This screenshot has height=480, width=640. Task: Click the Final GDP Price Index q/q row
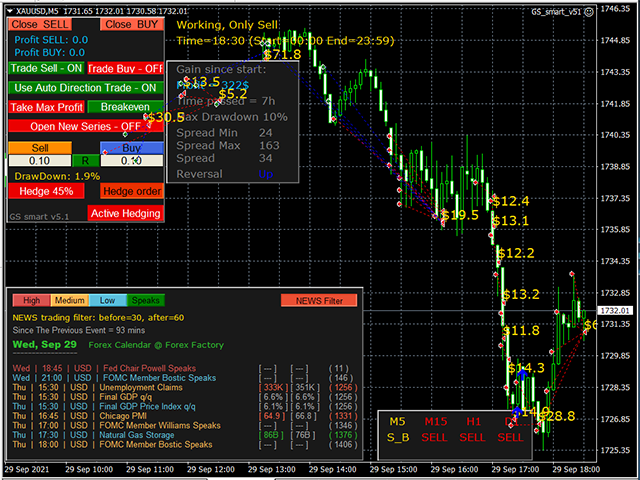tap(185, 407)
